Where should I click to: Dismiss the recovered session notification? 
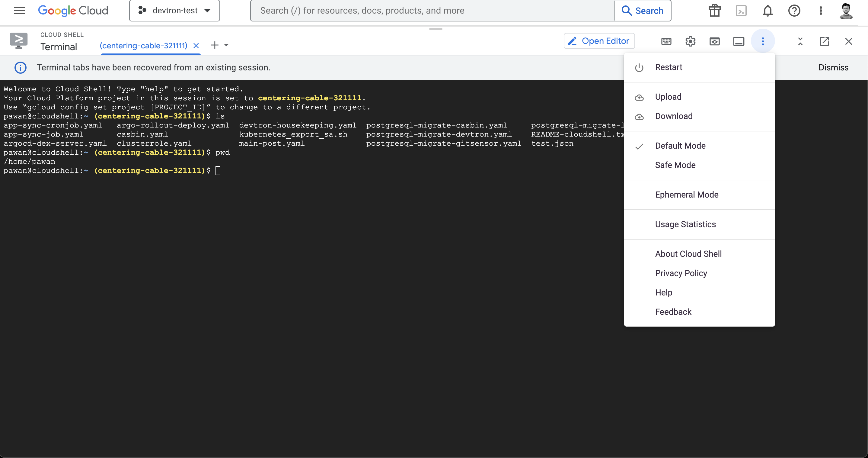click(x=833, y=67)
